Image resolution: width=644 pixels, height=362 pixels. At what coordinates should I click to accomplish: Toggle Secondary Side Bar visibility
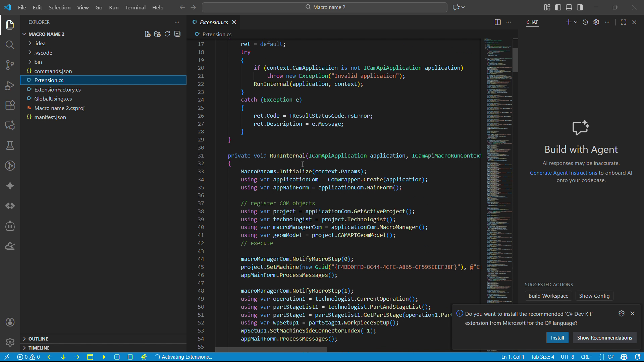(580, 7)
